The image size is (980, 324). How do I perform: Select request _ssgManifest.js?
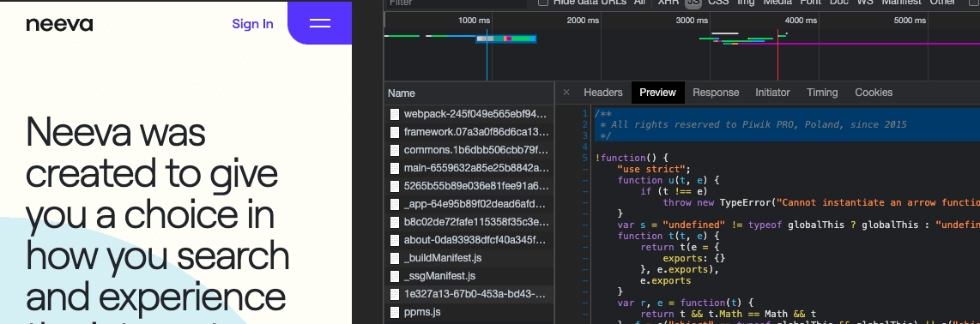(x=469, y=276)
